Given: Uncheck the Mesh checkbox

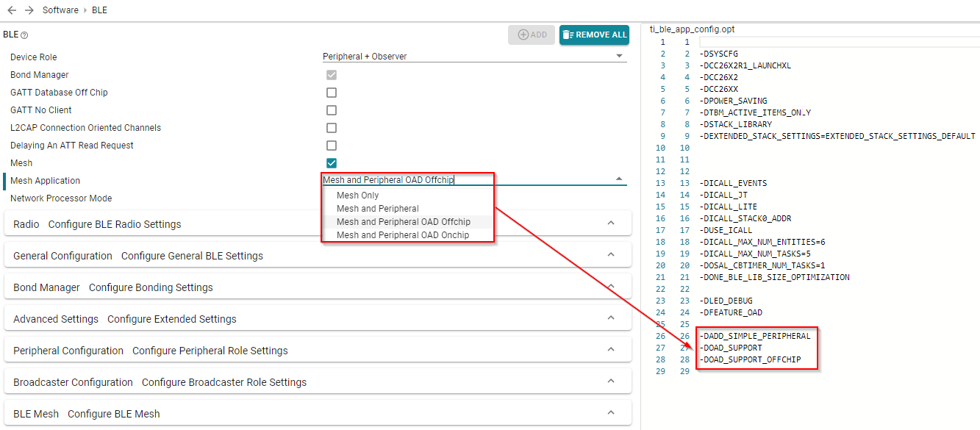Looking at the screenshot, I should [332, 163].
